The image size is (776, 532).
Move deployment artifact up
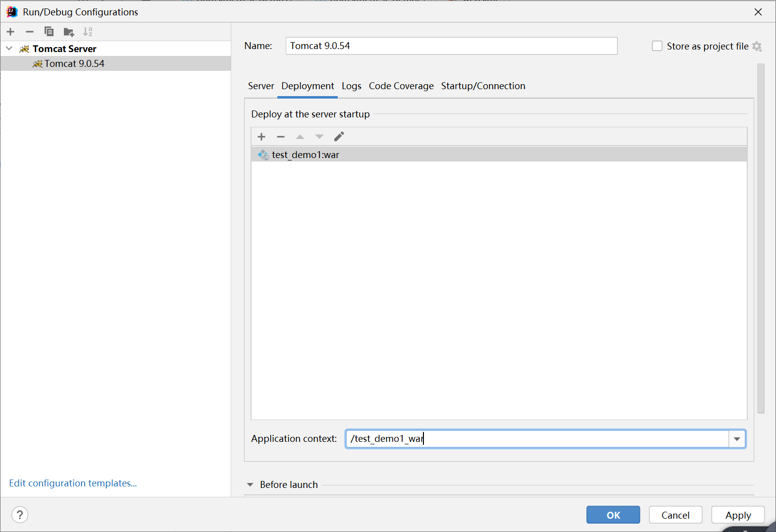[300, 137]
